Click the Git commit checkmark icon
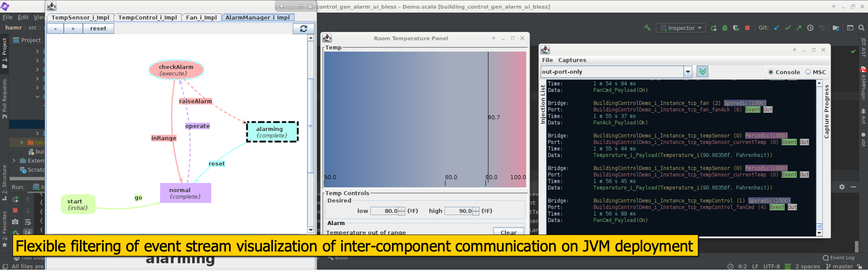Screen dimensions: 868x271 (788, 28)
